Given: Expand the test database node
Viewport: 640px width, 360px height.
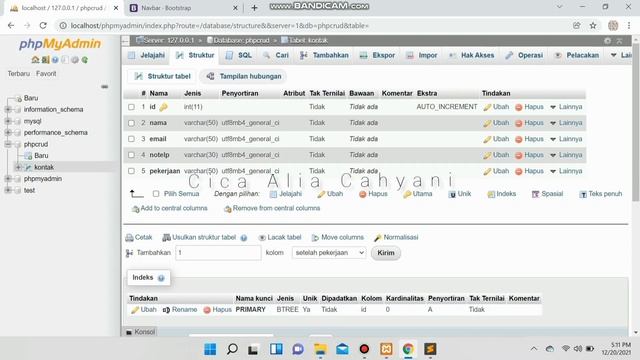Looking at the screenshot, I should pyautogui.click(x=8, y=190).
